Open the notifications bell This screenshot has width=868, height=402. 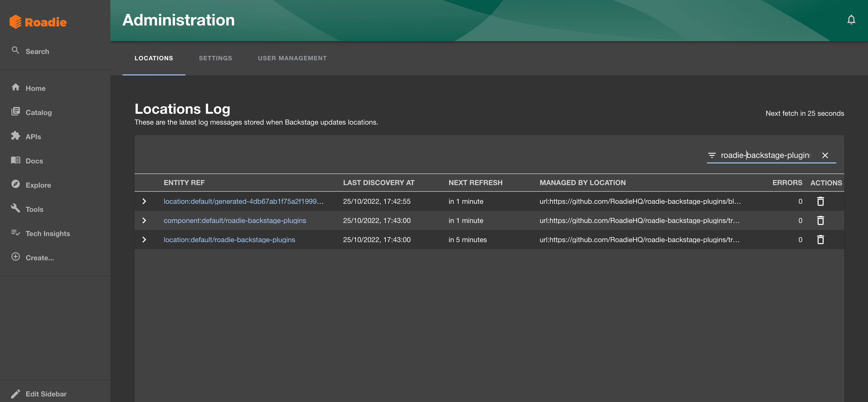pyautogui.click(x=851, y=20)
